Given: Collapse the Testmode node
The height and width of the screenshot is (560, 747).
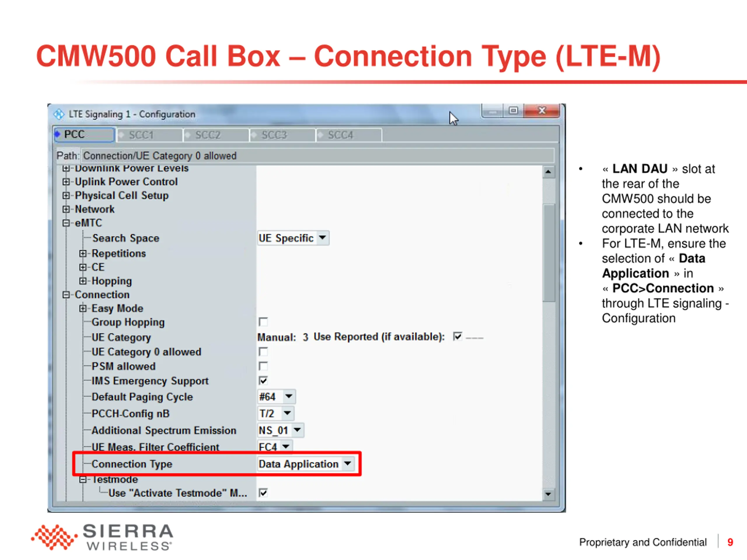Looking at the screenshot, I should pos(83,480).
